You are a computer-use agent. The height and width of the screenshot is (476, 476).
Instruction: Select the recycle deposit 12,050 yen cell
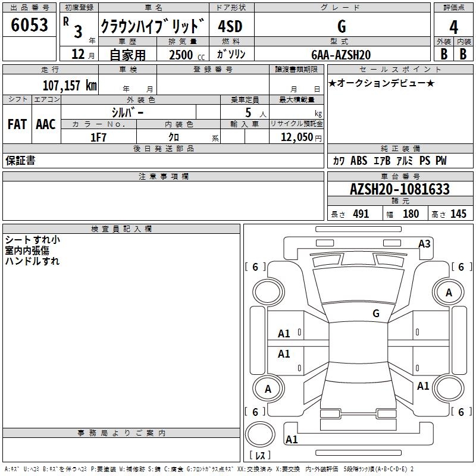tap(296, 137)
